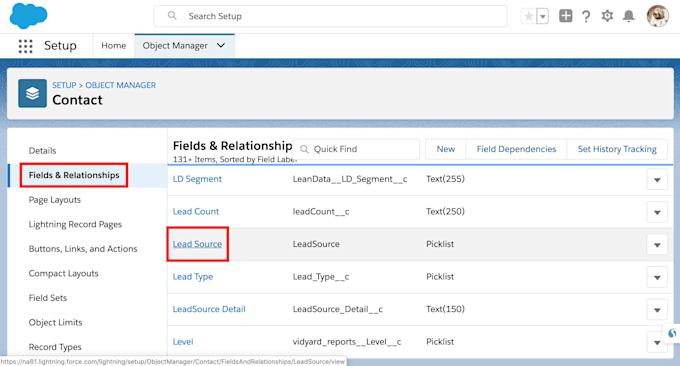Viewport: 680px width, 366px height.
Task: Click the search magnifier icon in Search Setup
Action: click(172, 16)
